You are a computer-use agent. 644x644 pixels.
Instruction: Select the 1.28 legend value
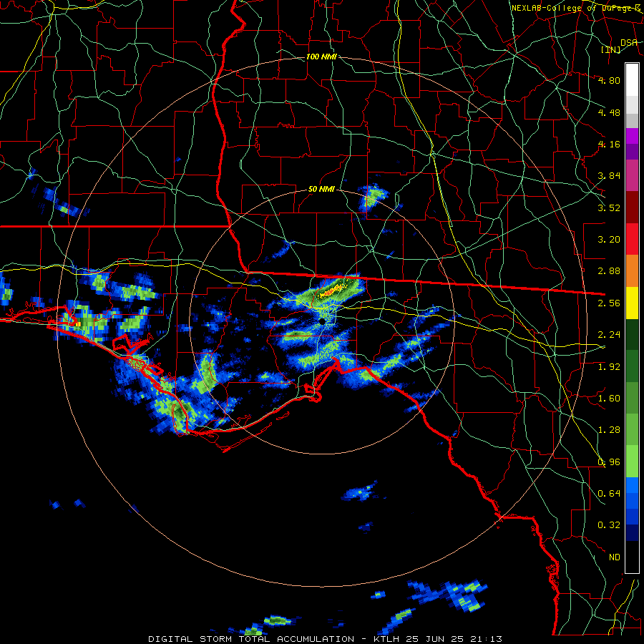[609, 430]
